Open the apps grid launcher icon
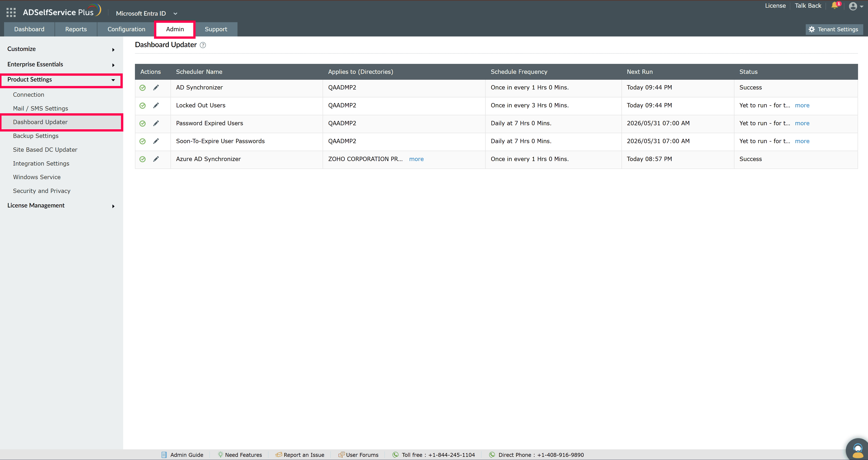 click(11, 12)
